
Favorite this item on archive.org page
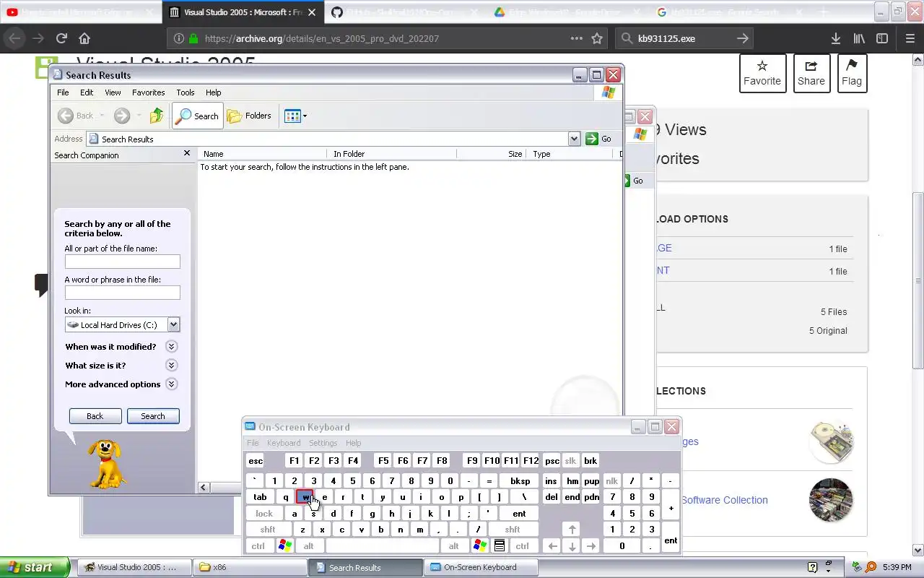(762, 73)
